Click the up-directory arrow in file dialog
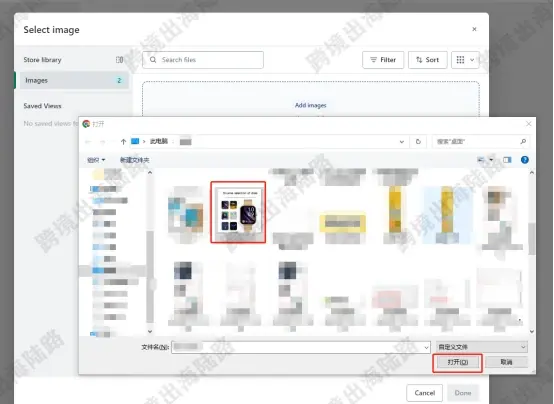Image resolution: width=554 pixels, height=404 pixels. (123, 142)
